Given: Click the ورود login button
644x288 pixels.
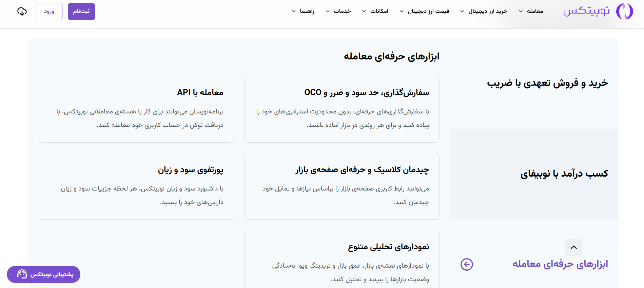Looking at the screenshot, I should point(49,12).
